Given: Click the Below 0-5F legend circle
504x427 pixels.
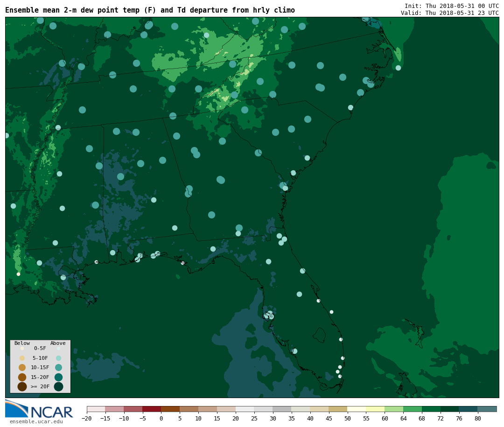Looking at the screenshot, I should click(x=22, y=348).
